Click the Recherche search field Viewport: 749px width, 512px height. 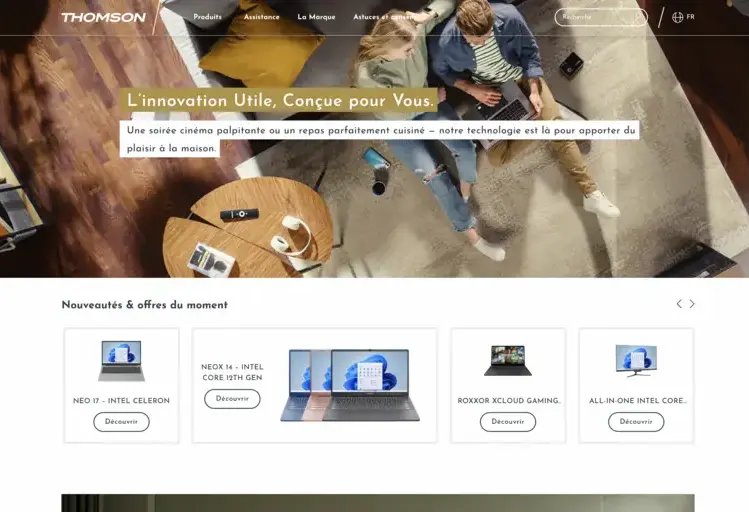601,17
